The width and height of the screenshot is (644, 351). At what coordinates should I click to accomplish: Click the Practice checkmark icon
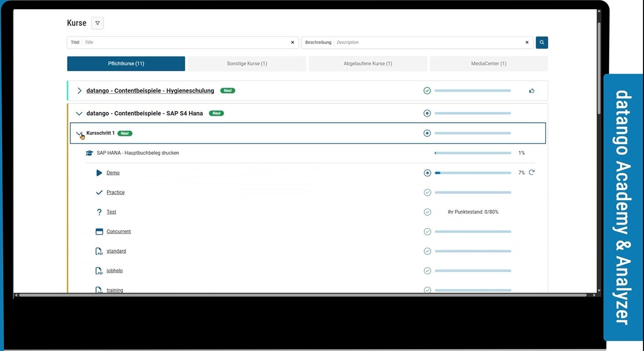click(x=99, y=192)
